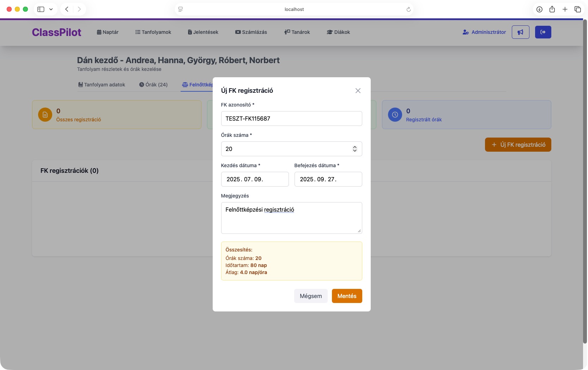Viewport: 588px width, 370px height.
Task: Open the Kezdés dátuma date picker
Action: point(255,179)
